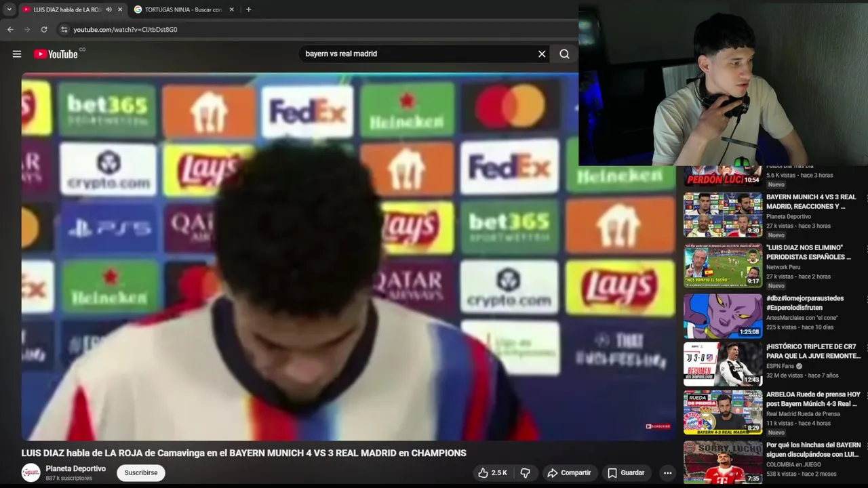Open the Planeta Deportivo channel name link
The height and width of the screenshot is (488, 868).
click(x=75, y=469)
